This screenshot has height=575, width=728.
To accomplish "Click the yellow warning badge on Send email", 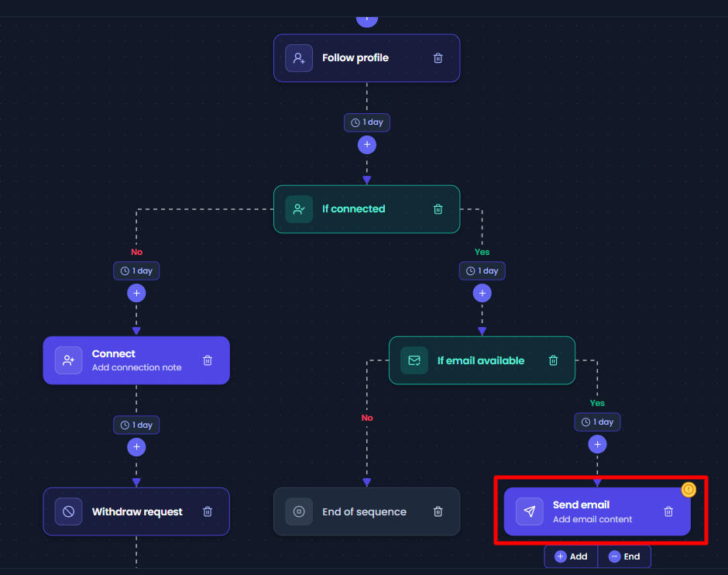I will (689, 489).
